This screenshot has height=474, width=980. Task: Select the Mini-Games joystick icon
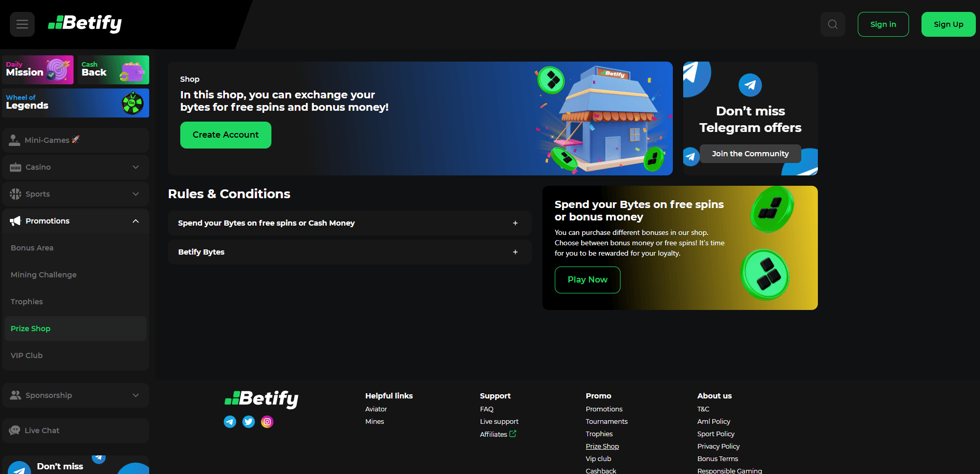click(x=15, y=140)
